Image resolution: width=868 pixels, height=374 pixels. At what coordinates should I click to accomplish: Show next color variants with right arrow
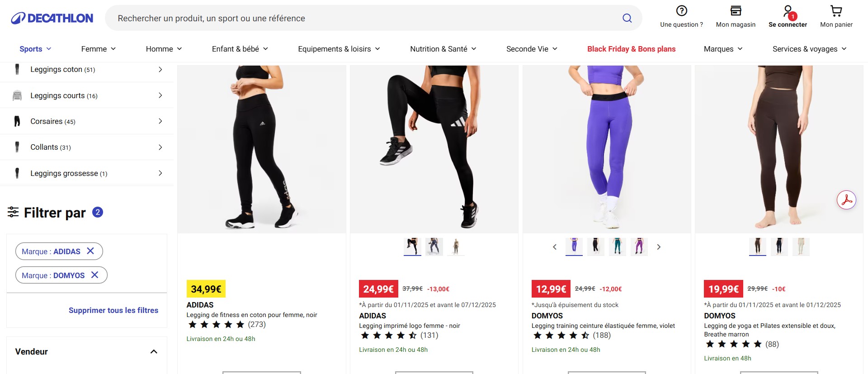[x=659, y=247]
